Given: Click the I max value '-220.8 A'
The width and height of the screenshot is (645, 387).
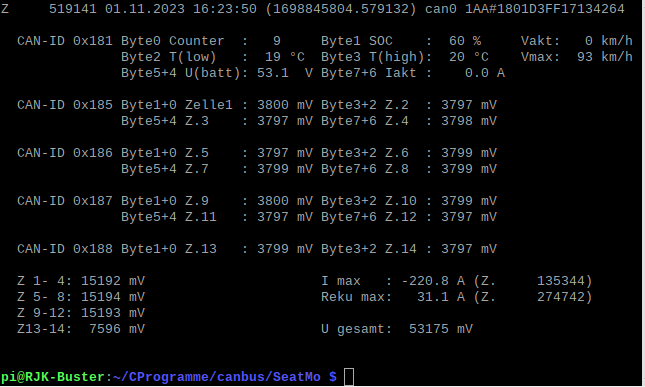Looking at the screenshot, I should [x=433, y=281].
